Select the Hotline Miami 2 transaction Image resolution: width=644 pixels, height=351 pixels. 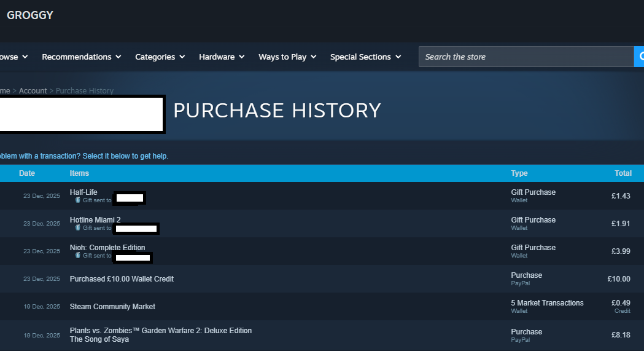[x=322, y=224]
